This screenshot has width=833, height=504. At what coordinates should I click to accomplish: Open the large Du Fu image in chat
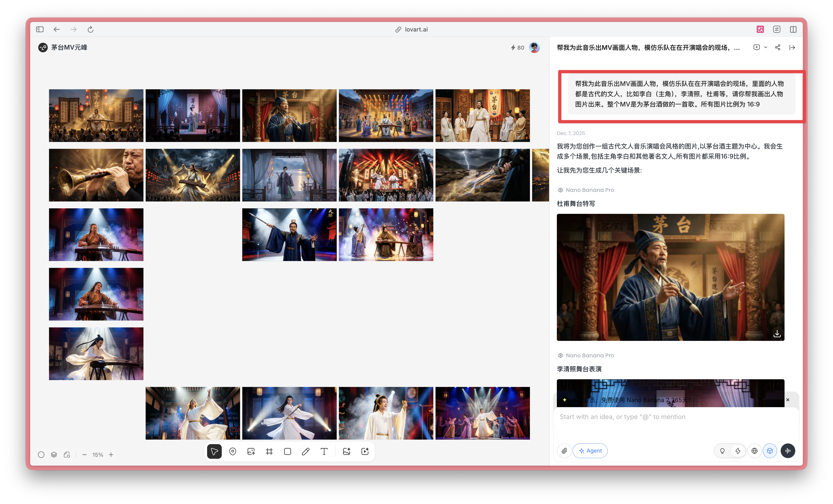click(x=670, y=277)
